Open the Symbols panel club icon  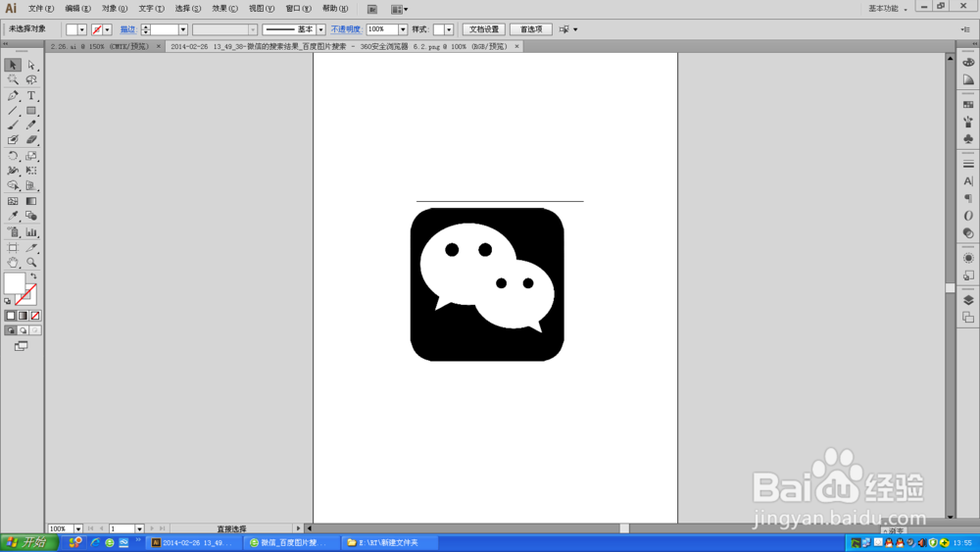(968, 139)
